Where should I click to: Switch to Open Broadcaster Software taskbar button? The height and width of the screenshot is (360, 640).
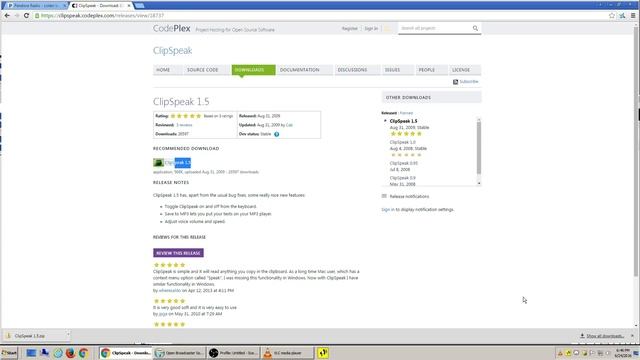point(180,353)
